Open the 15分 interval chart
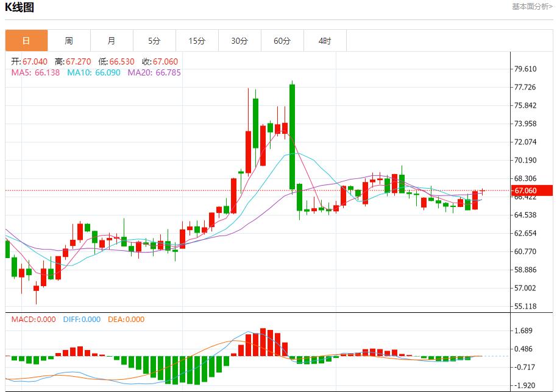 click(197, 41)
